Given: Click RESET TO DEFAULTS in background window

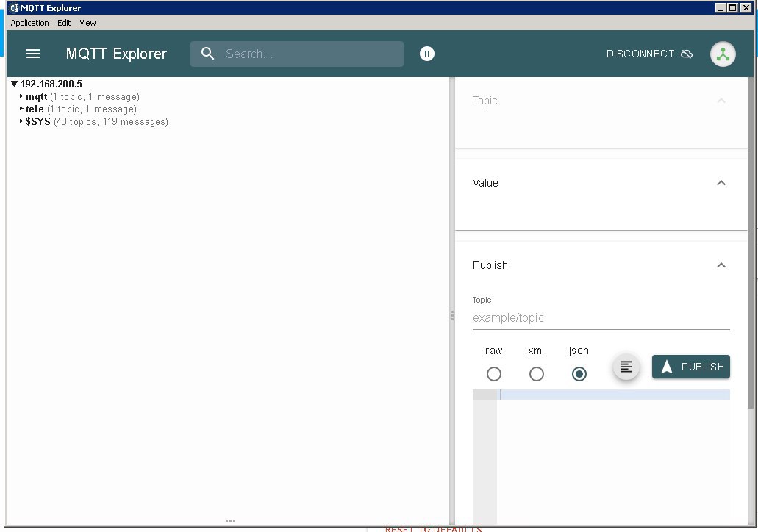Looking at the screenshot, I should tap(433, 529).
